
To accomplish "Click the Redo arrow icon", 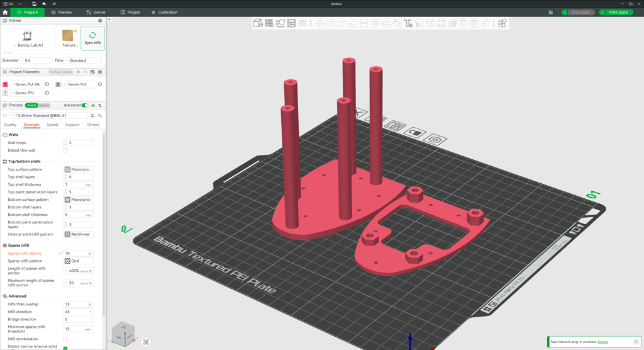I will pos(54,4).
